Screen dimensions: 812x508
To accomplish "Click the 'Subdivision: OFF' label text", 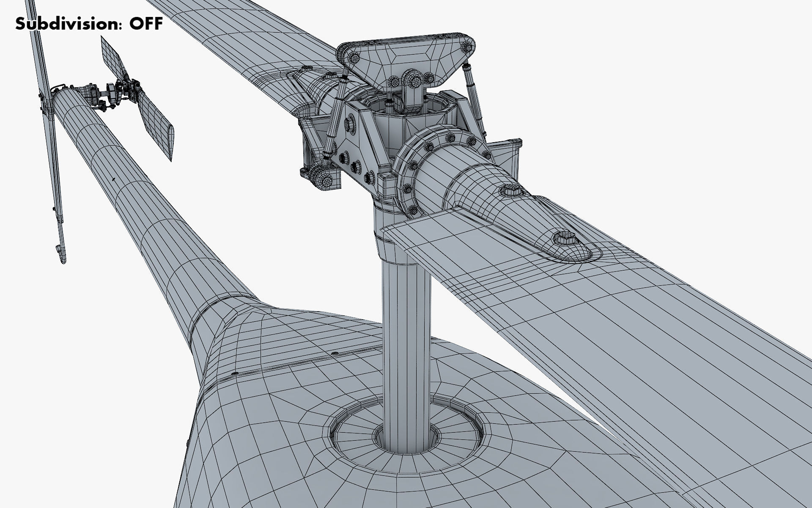I will [x=89, y=24].
